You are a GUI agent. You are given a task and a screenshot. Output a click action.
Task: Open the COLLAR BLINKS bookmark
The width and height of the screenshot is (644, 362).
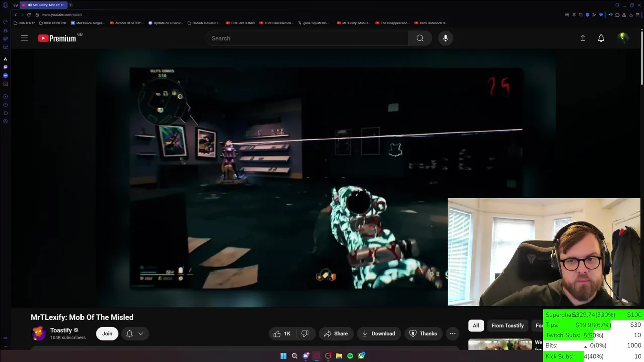pos(240,23)
